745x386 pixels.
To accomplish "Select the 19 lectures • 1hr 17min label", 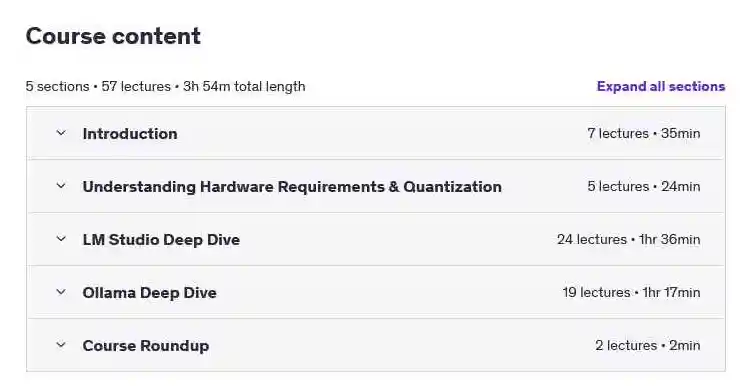I will point(631,292).
